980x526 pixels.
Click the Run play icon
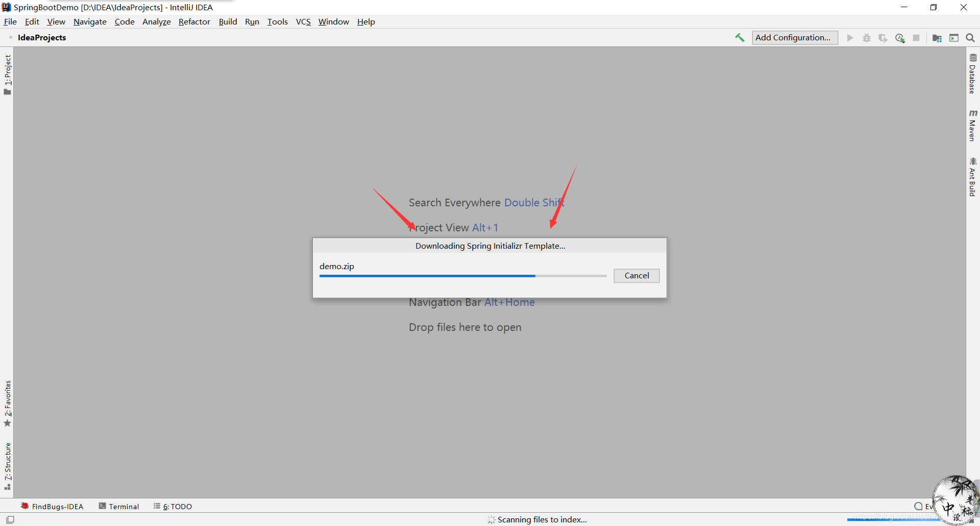[x=850, y=38]
